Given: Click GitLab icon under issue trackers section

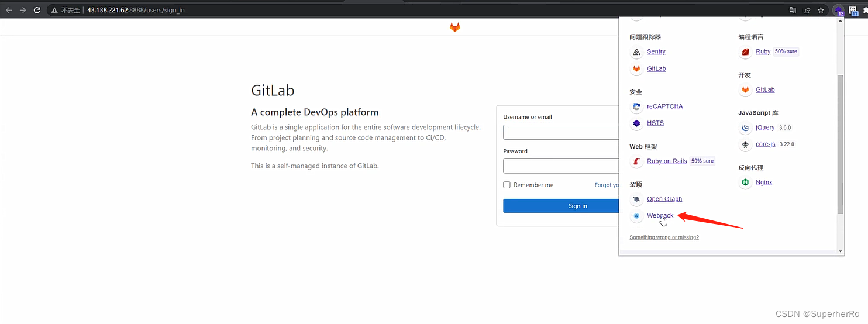Looking at the screenshot, I should tap(636, 69).
